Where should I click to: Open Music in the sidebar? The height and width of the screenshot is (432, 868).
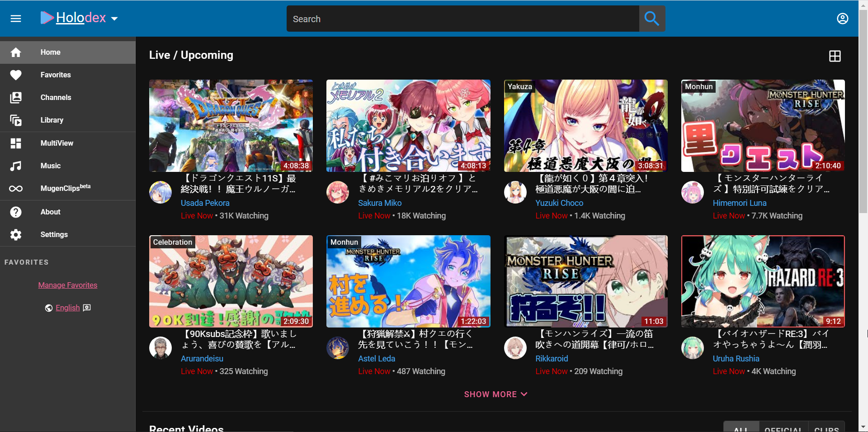[68, 166]
